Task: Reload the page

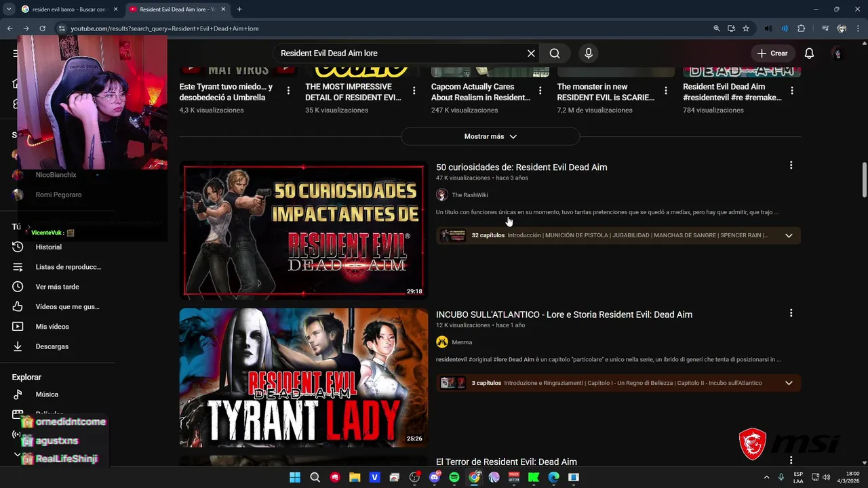Action: [42, 28]
